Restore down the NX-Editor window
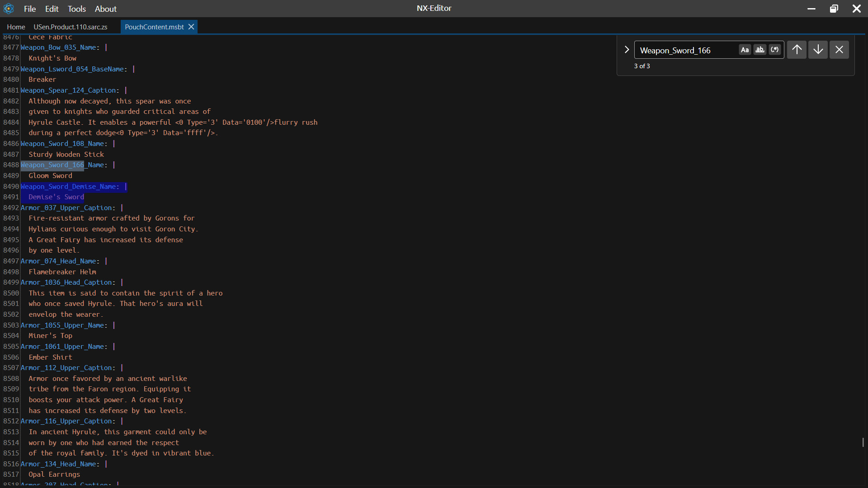Image resolution: width=868 pixels, height=488 pixels. (x=834, y=9)
